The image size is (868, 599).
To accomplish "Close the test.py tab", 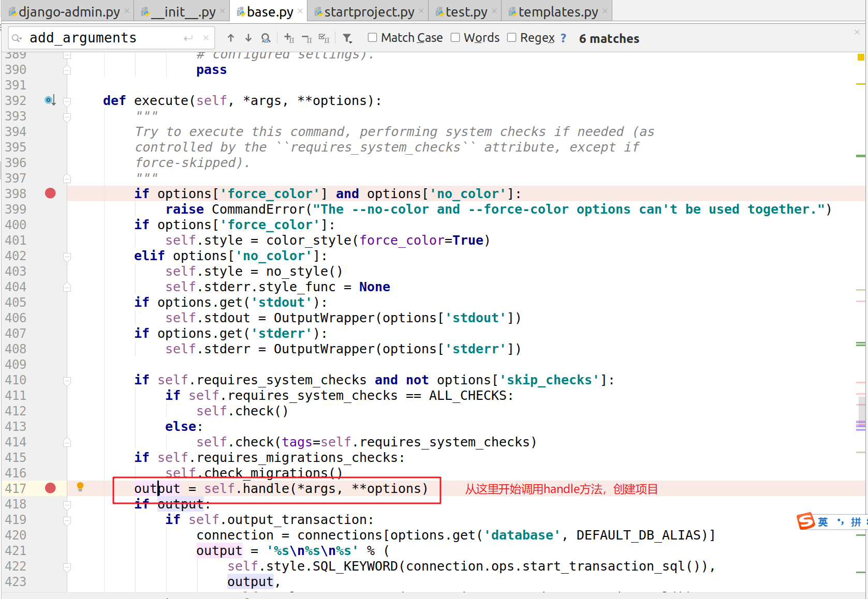I will 494,11.
